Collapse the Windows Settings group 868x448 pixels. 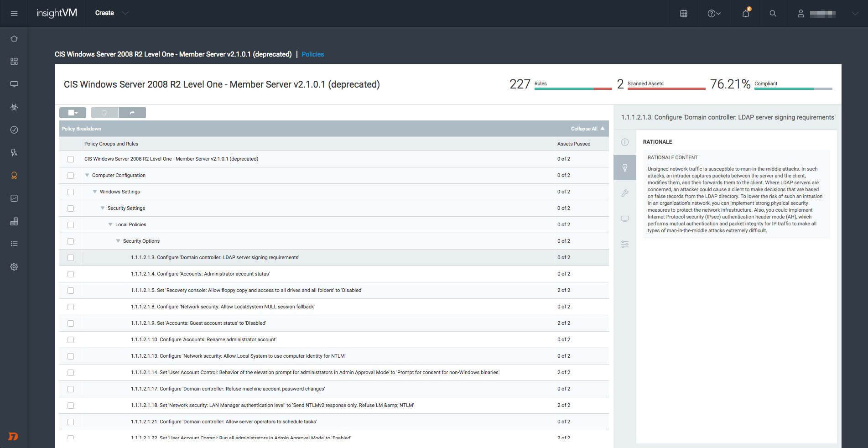[x=95, y=192]
